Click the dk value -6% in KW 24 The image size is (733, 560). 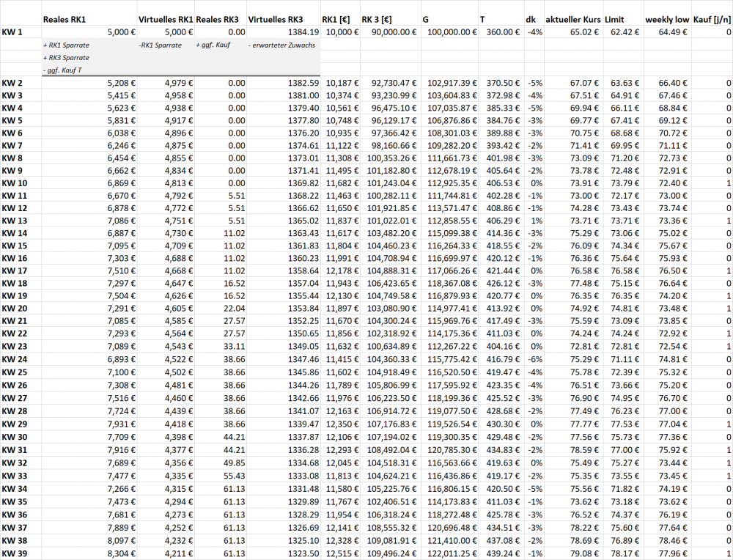tap(535, 359)
